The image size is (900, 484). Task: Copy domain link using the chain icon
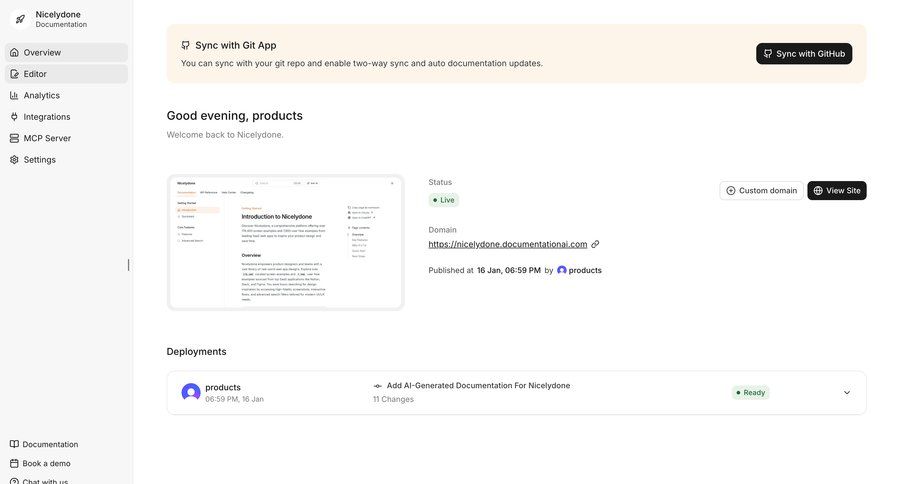point(595,244)
